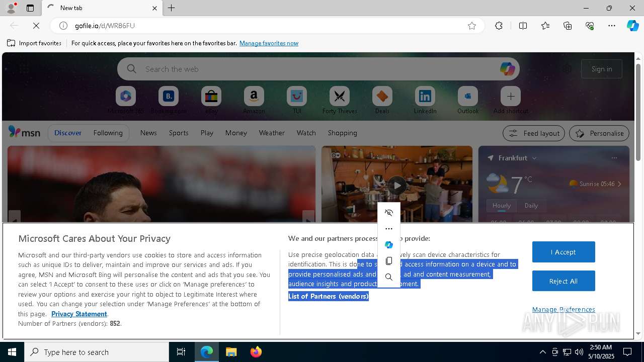
Task: Select the Discover tab
Action: click(68, 133)
